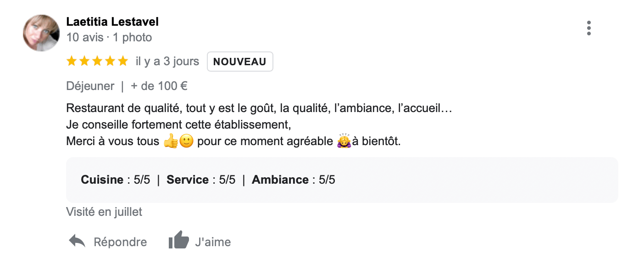The width and height of the screenshot is (644, 259).
Task: Click the third yellow rating star
Action: pyautogui.click(x=97, y=61)
